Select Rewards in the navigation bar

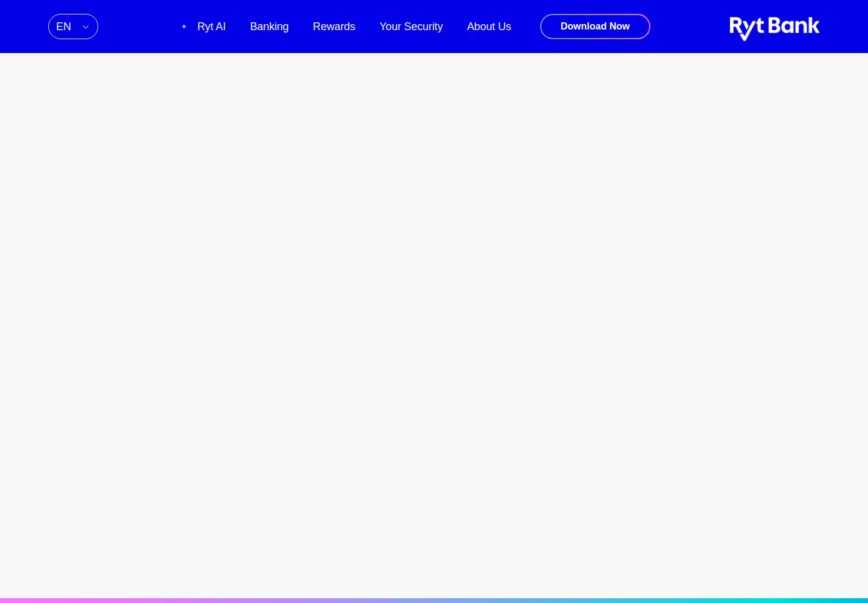tap(334, 27)
